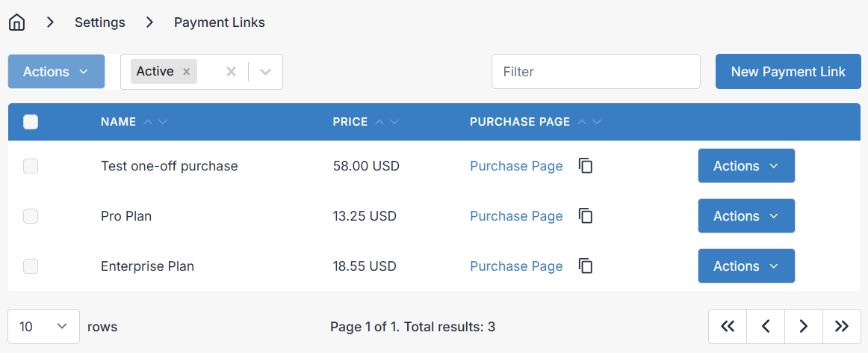Go to next page of results
The height and width of the screenshot is (353, 868).
pyautogui.click(x=804, y=326)
